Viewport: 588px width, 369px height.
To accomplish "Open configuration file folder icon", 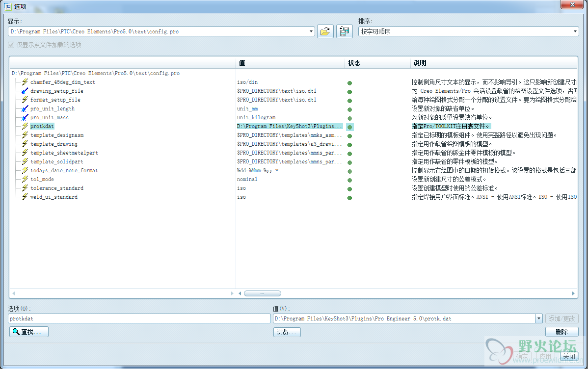I will click(x=325, y=31).
